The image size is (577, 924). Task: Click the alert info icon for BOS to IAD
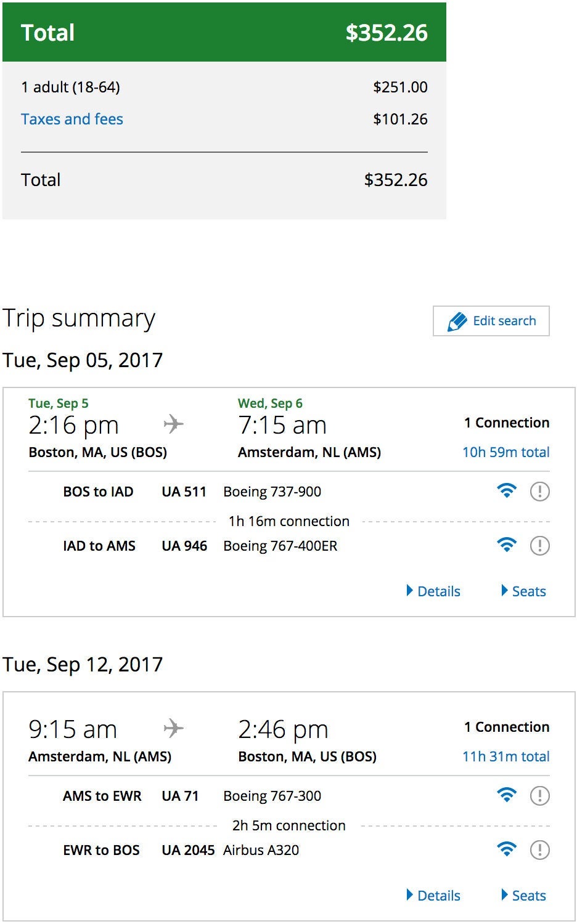click(x=539, y=492)
